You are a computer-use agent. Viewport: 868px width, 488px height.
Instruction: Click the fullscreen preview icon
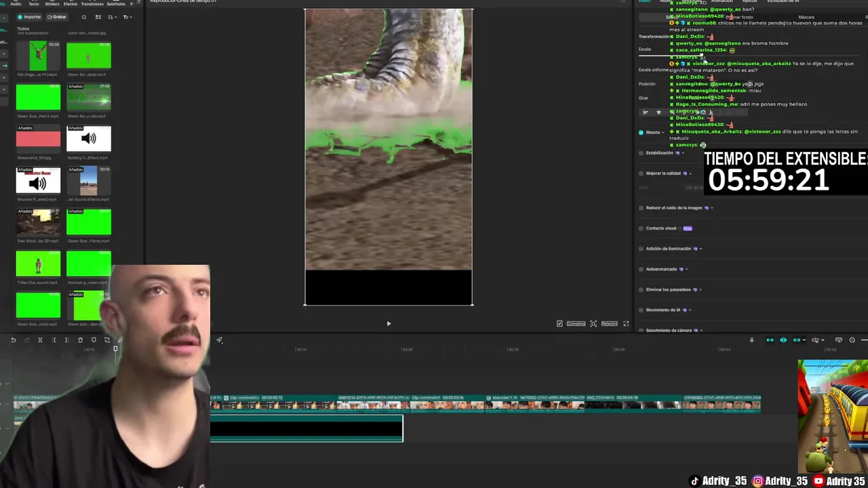pos(626,323)
